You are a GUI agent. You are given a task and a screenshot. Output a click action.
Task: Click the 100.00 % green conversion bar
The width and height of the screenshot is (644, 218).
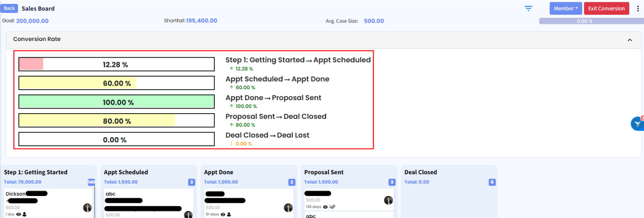pyautogui.click(x=116, y=102)
